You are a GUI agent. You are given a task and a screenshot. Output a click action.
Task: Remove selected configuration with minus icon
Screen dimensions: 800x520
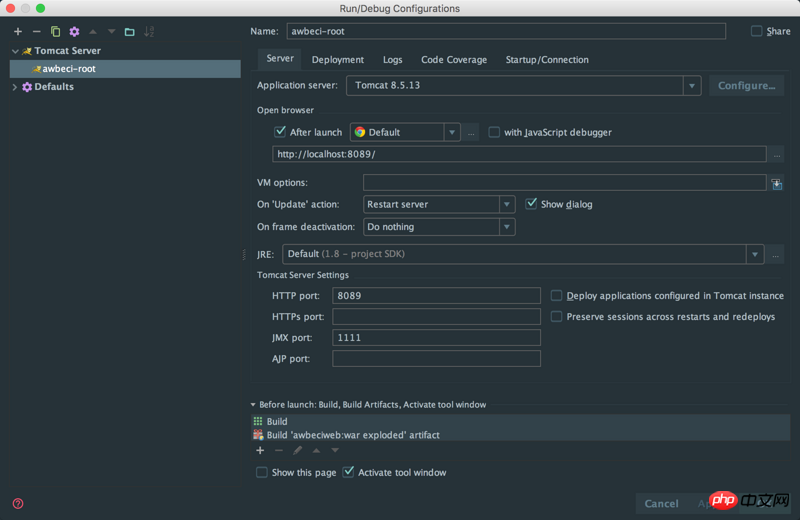[36, 32]
